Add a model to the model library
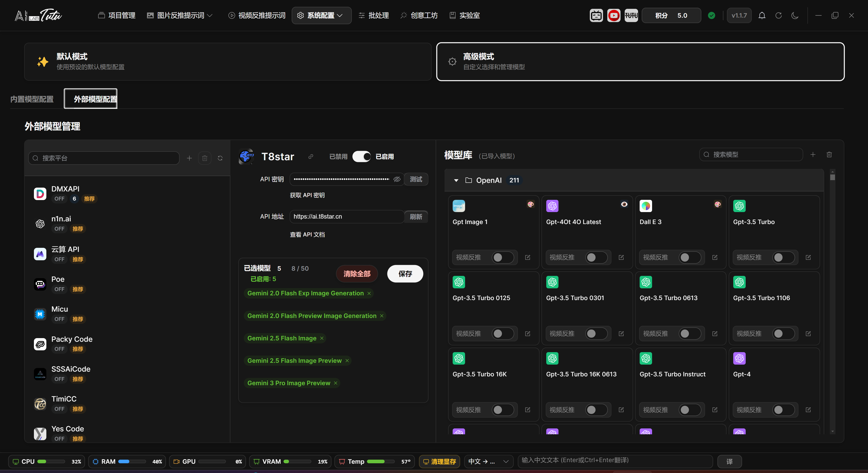 coord(813,155)
